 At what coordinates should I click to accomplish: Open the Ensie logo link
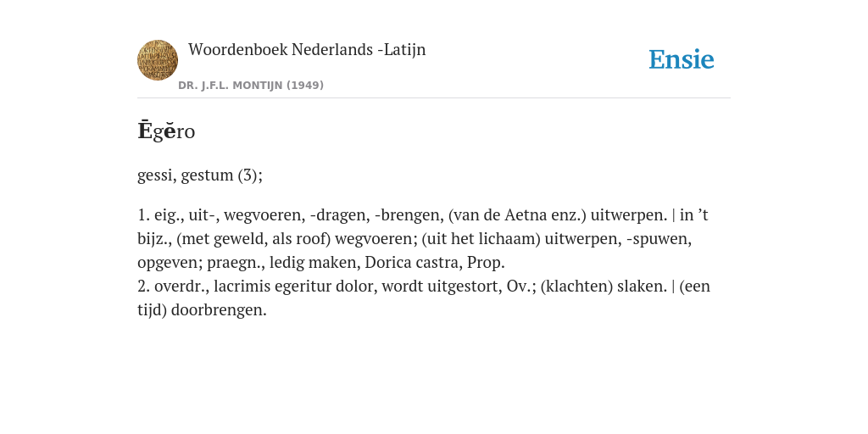point(682,59)
